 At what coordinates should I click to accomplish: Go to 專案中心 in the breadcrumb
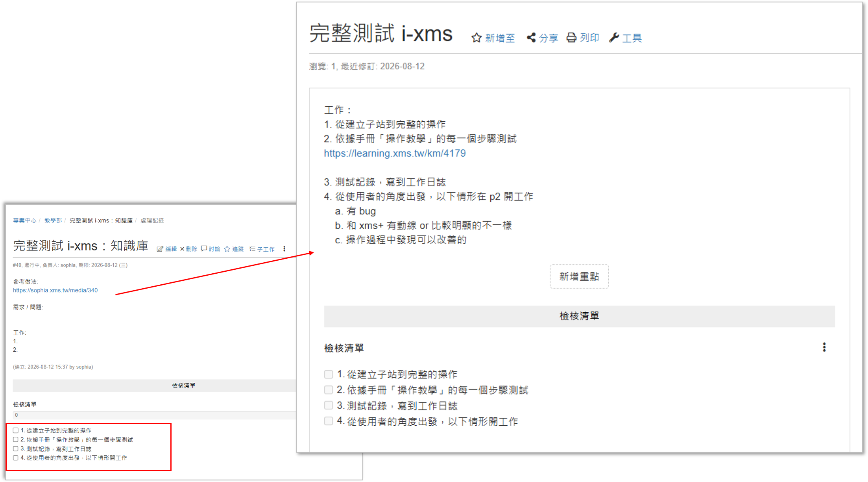click(x=24, y=221)
